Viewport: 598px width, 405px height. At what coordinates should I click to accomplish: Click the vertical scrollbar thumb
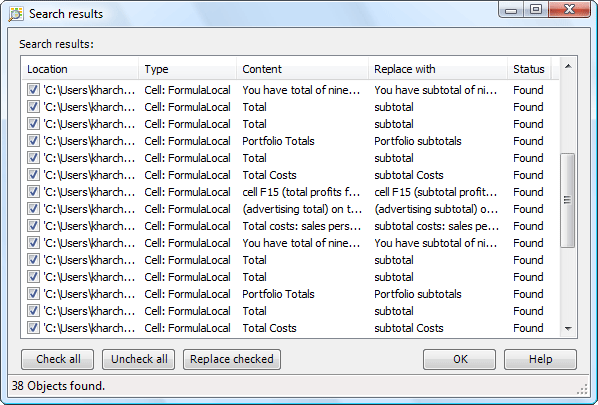click(x=568, y=200)
